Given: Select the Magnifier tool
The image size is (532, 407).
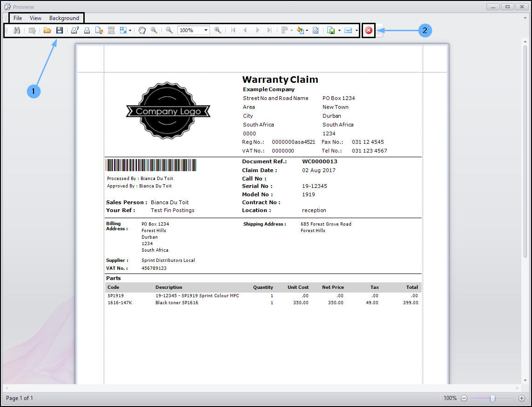Looking at the screenshot, I should point(154,30).
